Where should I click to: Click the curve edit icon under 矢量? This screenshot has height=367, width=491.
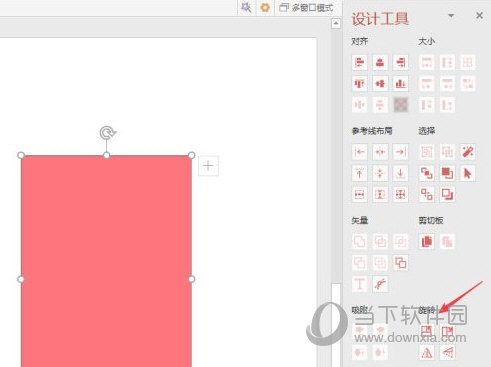(x=380, y=284)
